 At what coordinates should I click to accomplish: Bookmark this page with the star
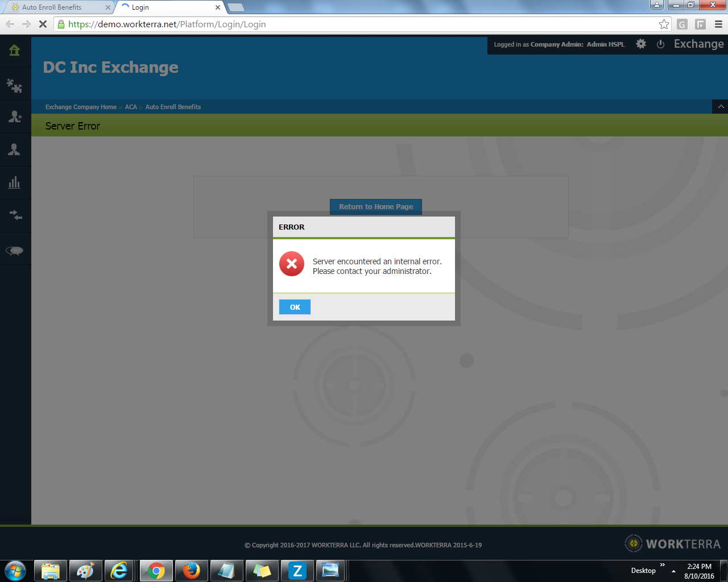point(664,24)
